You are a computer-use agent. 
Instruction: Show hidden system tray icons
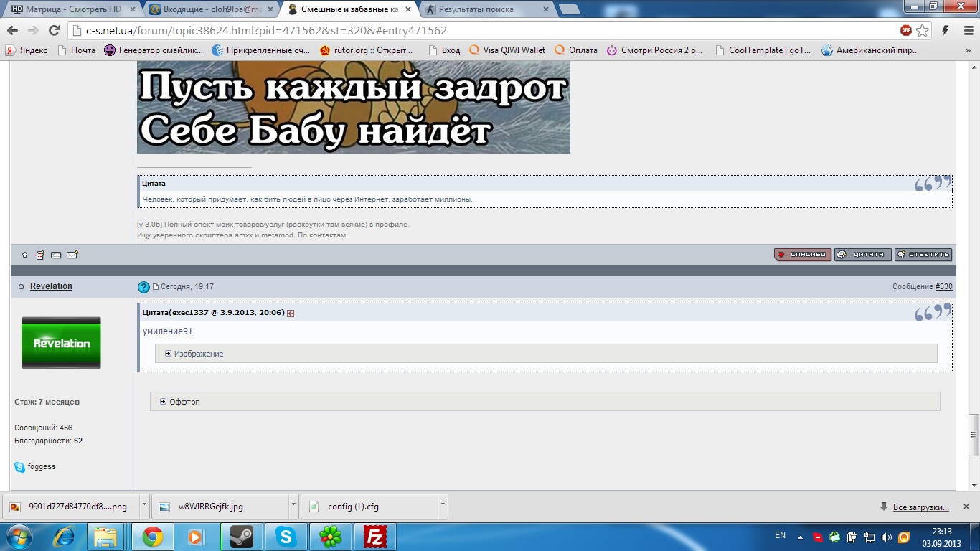click(x=800, y=537)
